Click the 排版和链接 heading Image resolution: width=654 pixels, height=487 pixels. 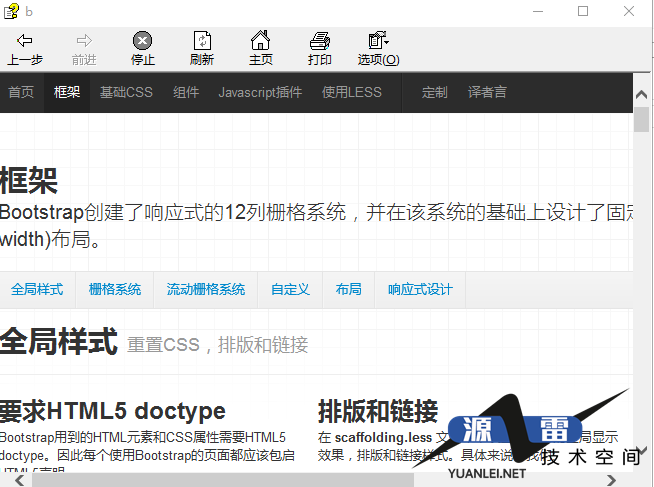pyautogui.click(x=378, y=411)
